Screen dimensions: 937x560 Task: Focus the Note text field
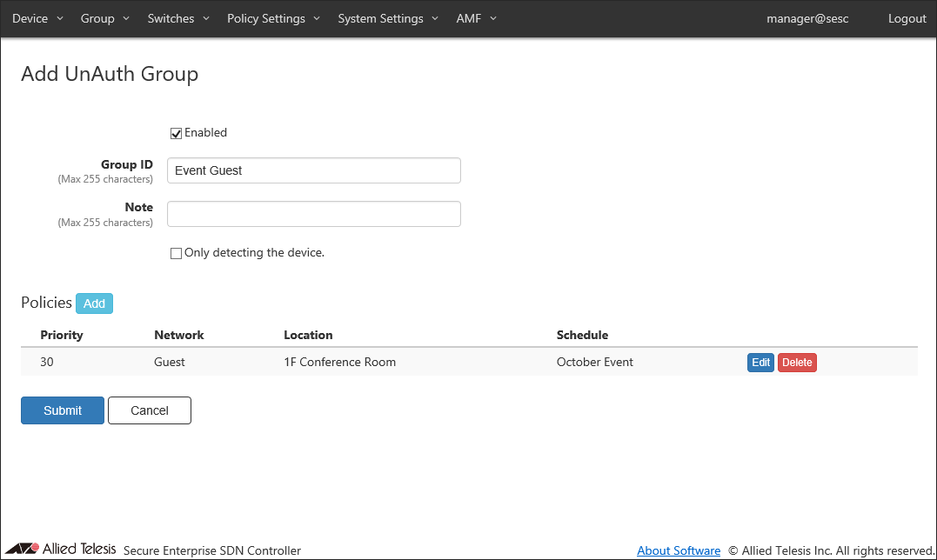pos(313,214)
